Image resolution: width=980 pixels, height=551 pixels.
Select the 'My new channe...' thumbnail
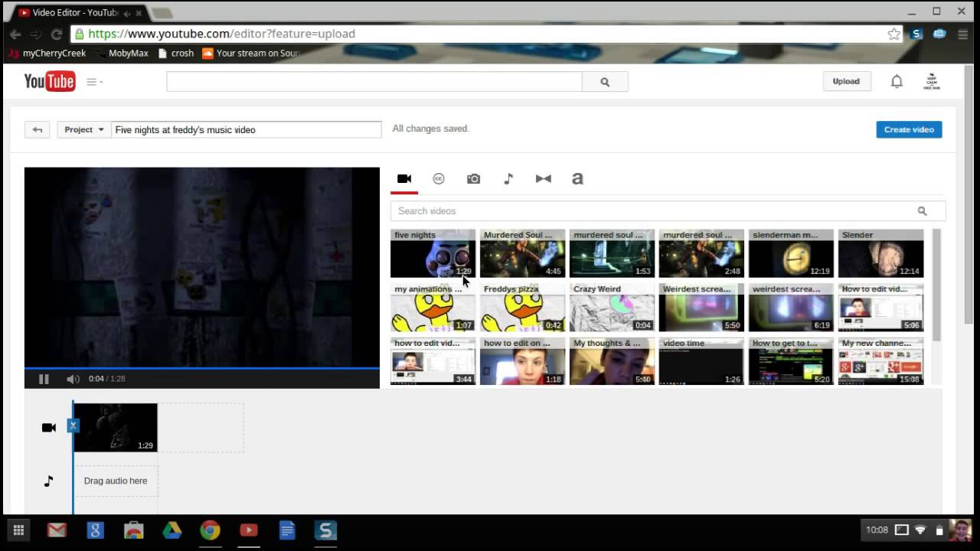pos(880,361)
